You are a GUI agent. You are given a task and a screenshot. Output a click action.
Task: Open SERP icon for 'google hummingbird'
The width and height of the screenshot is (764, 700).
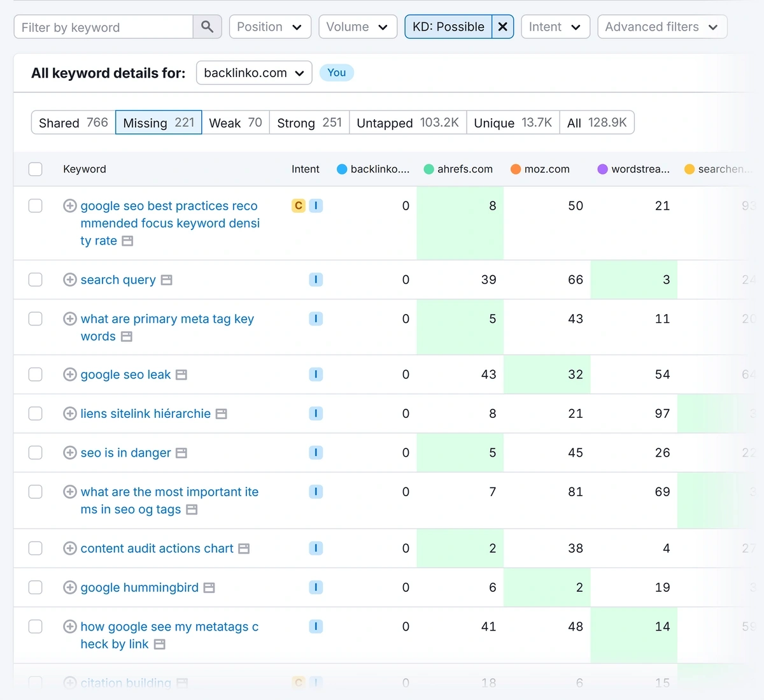pos(209,588)
